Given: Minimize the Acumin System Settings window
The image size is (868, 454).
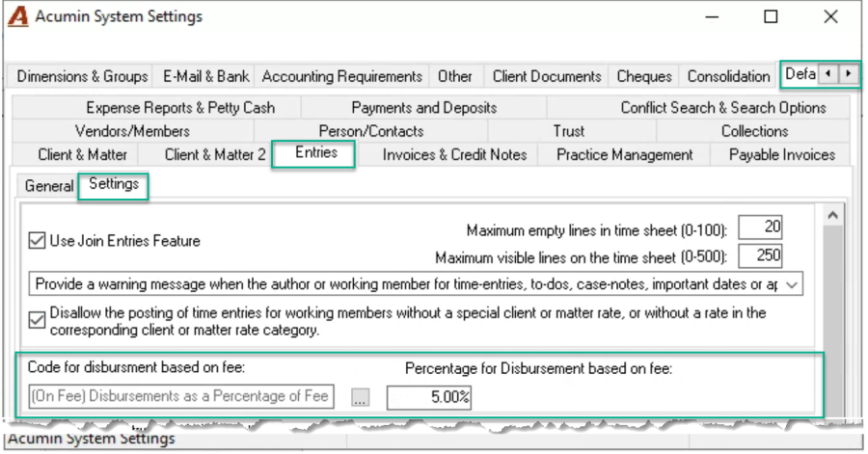Looking at the screenshot, I should (712, 17).
